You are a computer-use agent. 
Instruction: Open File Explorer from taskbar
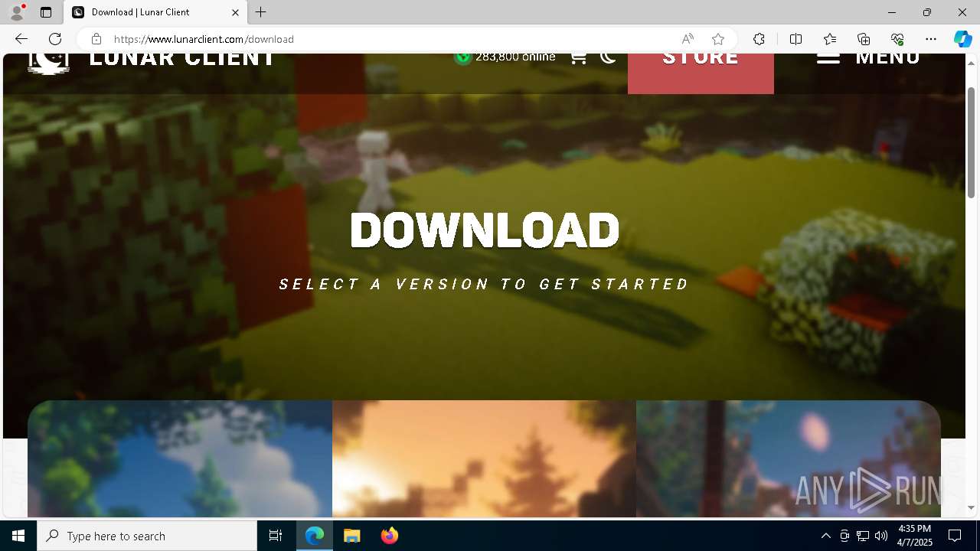pos(352,536)
